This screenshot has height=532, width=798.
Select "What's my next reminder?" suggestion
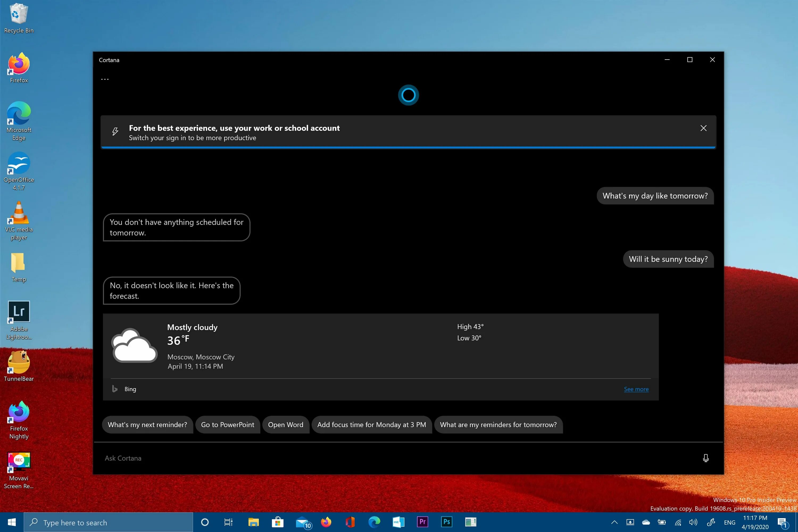coord(147,425)
